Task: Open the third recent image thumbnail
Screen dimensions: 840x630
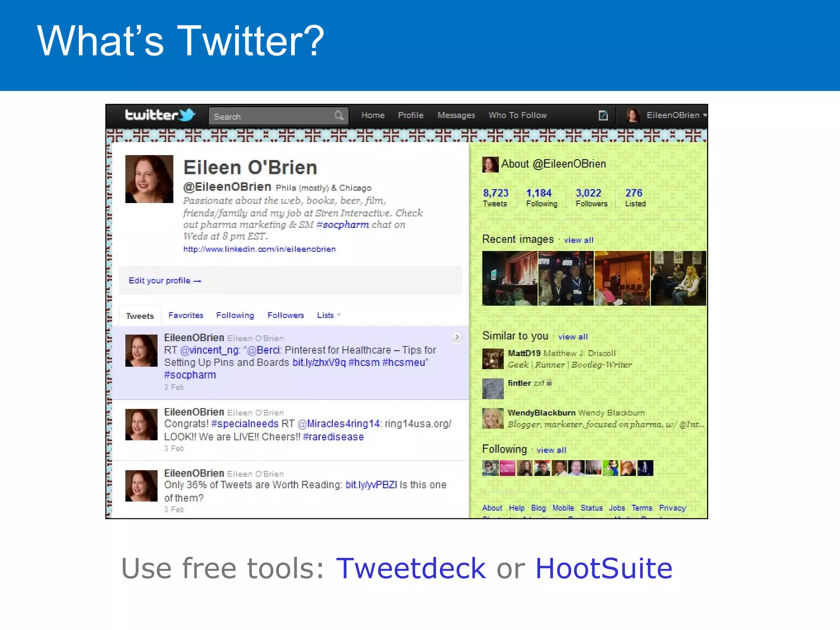Action: coord(622,278)
